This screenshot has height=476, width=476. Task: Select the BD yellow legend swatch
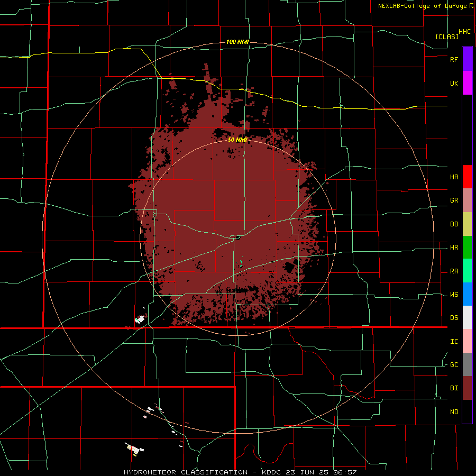[x=467, y=224]
